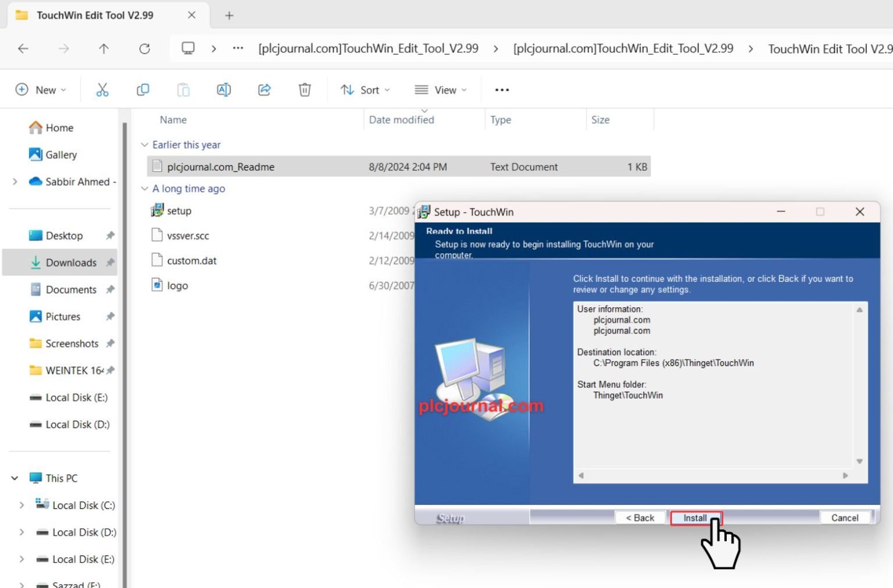Click the Share icon in the toolbar
This screenshot has height=588, width=893.
click(264, 89)
